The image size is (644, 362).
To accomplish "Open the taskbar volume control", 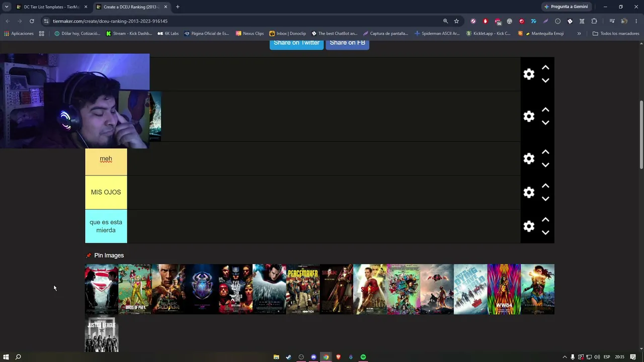I will tap(597, 357).
